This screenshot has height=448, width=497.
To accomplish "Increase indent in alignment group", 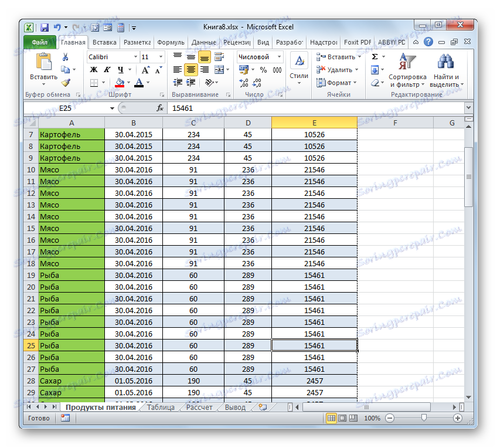I will 191,83.
